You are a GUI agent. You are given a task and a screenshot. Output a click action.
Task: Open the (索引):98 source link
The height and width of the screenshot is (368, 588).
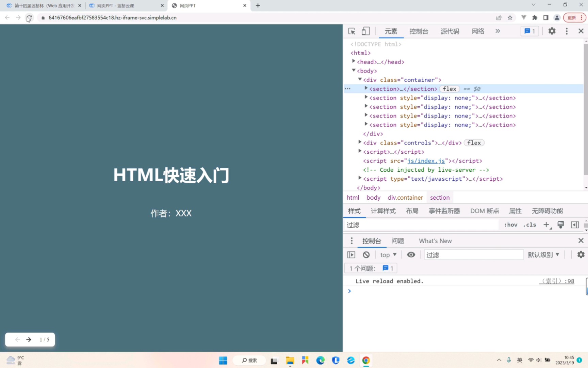(x=557, y=281)
